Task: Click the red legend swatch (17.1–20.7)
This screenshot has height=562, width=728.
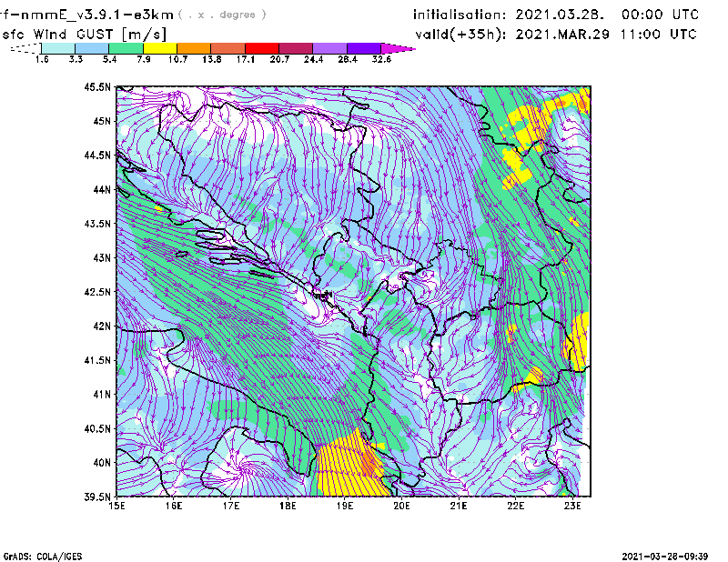Action: (262, 48)
